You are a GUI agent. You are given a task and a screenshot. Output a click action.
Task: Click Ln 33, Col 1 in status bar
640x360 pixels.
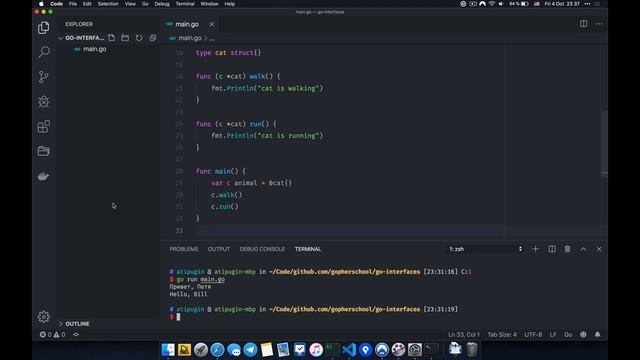click(464, 335)
